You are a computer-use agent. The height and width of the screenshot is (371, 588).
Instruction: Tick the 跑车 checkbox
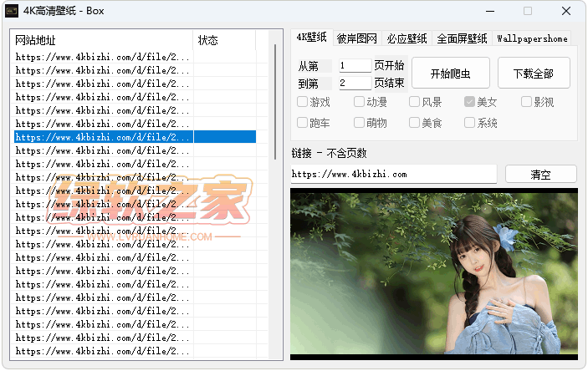coord(303,123)
